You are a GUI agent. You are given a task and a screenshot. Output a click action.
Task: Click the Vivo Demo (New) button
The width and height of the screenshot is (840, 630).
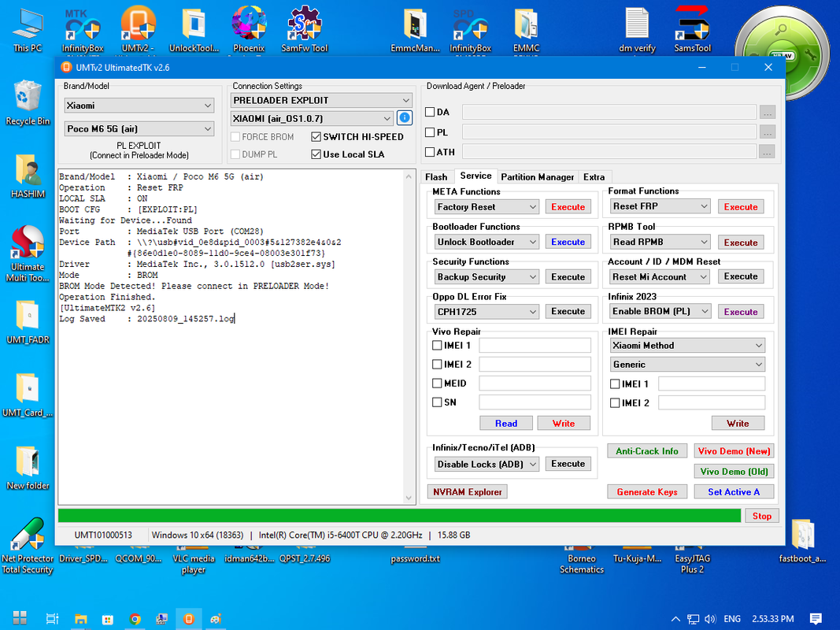[x=734, y=451]
